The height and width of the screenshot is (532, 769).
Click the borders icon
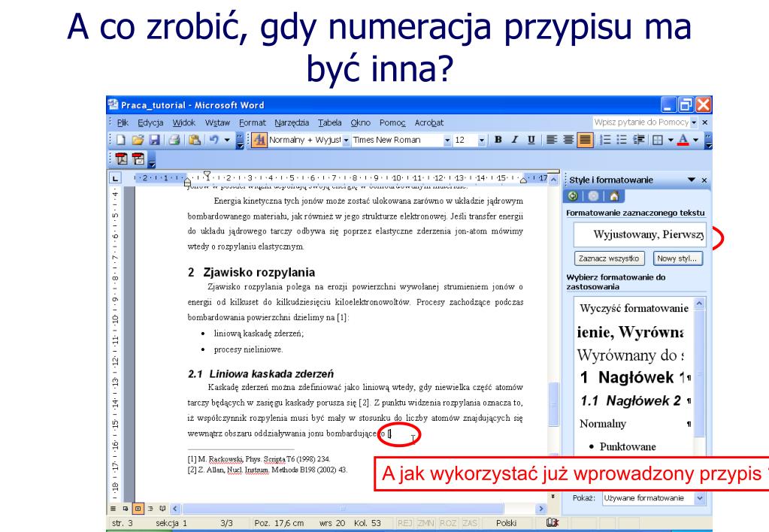pyautogui.click(x=658, y=141)
